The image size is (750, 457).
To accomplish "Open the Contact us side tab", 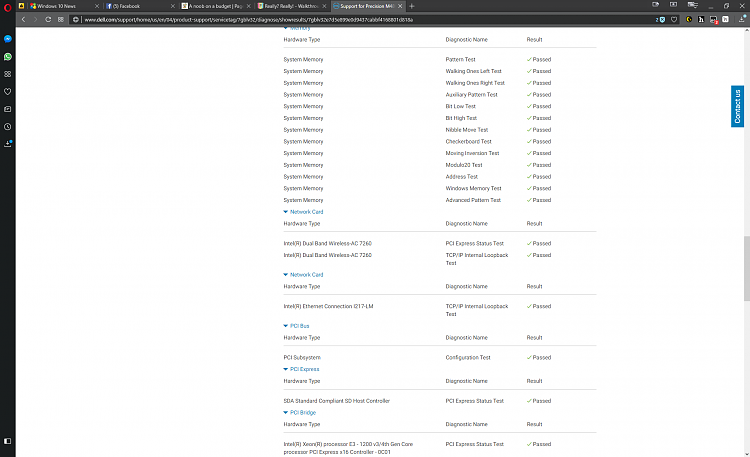I will 737,106.
